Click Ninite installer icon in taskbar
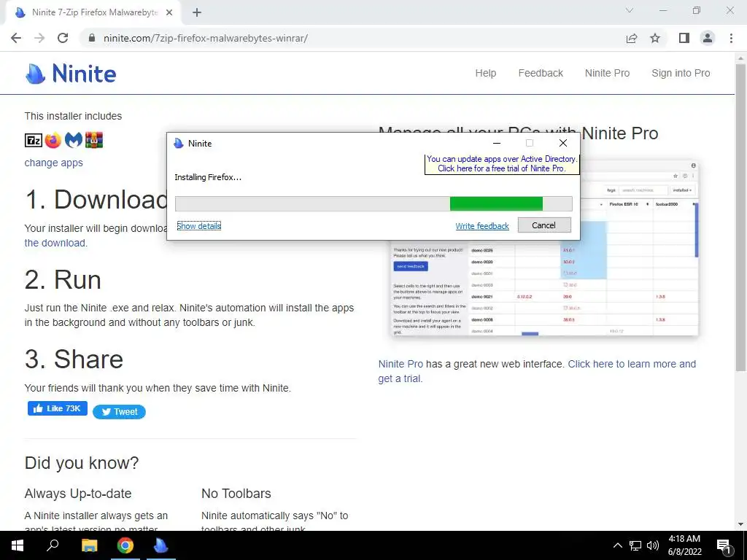This screenshot has height=560, width=747. (x=161, y=545)
